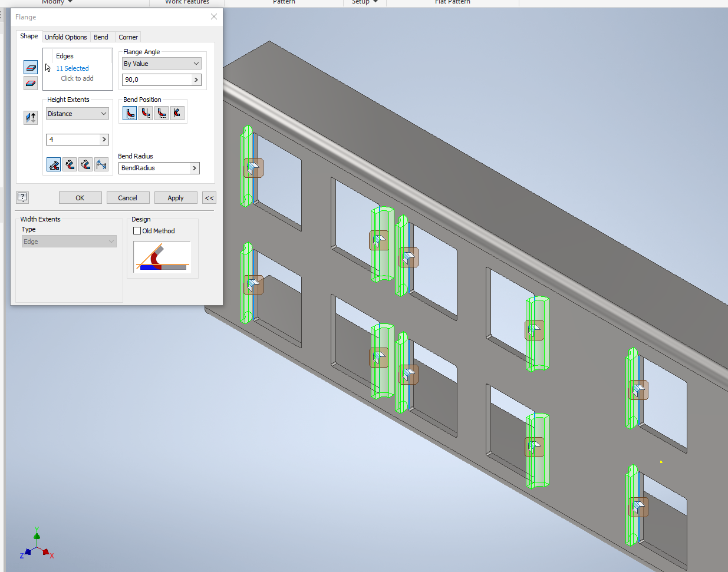The width and height of the screenshot is (728, 572).
Task: Open the Corner tab
Action: pos(128,37)
